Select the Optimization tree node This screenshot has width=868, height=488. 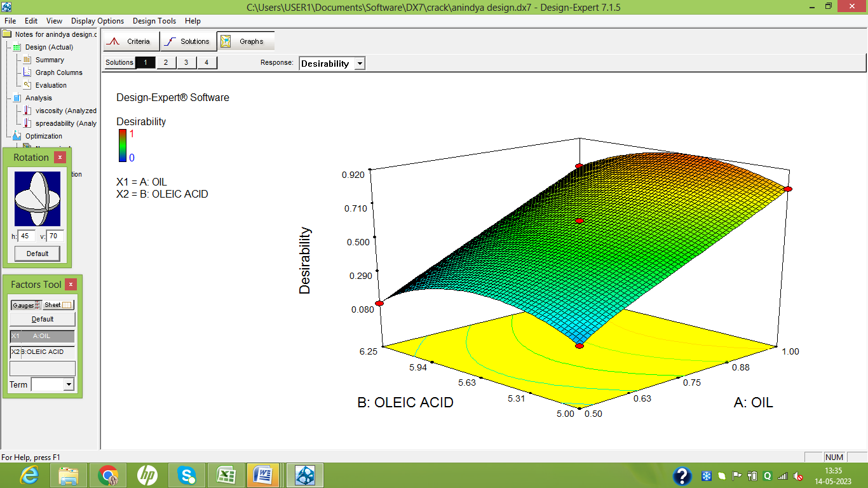pyautogui.click(x=43, y=136)
